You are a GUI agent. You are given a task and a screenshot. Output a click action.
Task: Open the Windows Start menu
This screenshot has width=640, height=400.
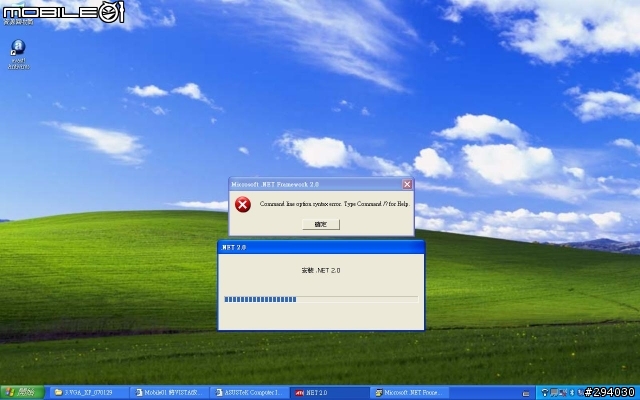[22, 393]
